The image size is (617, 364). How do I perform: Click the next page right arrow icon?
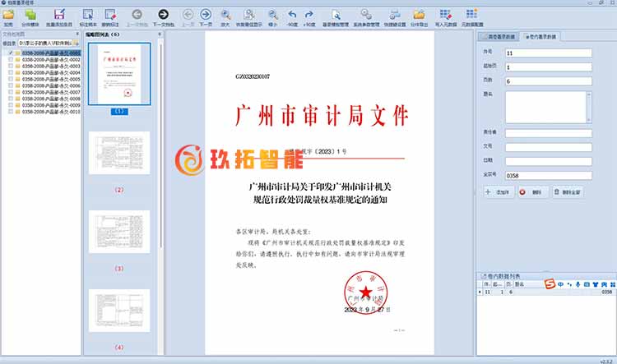206,15
